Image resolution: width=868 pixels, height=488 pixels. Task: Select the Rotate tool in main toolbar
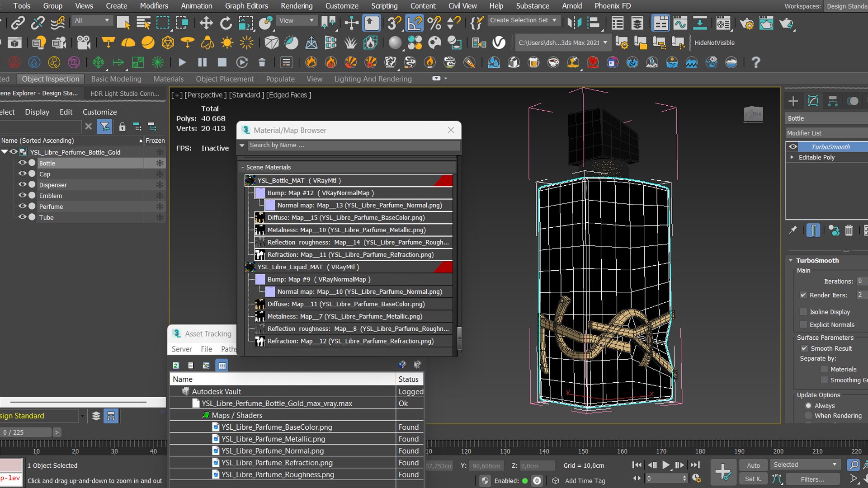(226, 23)
